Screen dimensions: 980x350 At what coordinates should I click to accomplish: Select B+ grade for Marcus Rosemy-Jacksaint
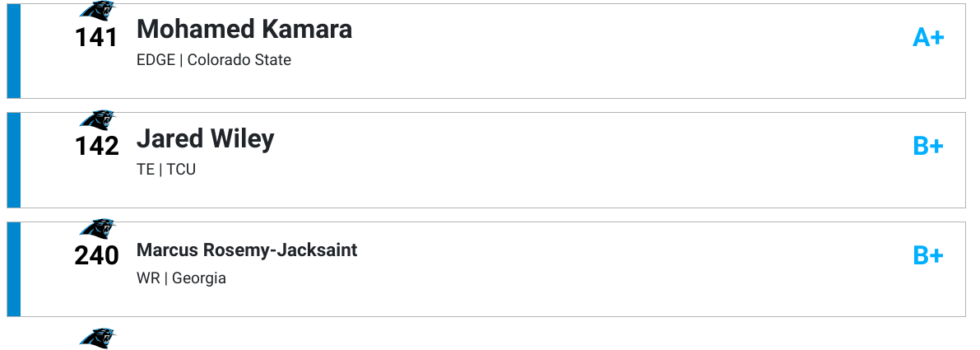pos(928,255)
